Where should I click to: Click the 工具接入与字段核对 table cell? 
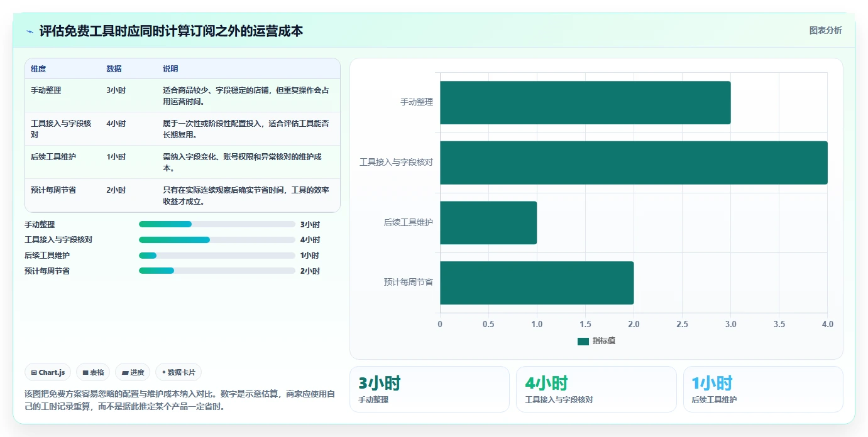pyautogui.click(x=61, y=129)
